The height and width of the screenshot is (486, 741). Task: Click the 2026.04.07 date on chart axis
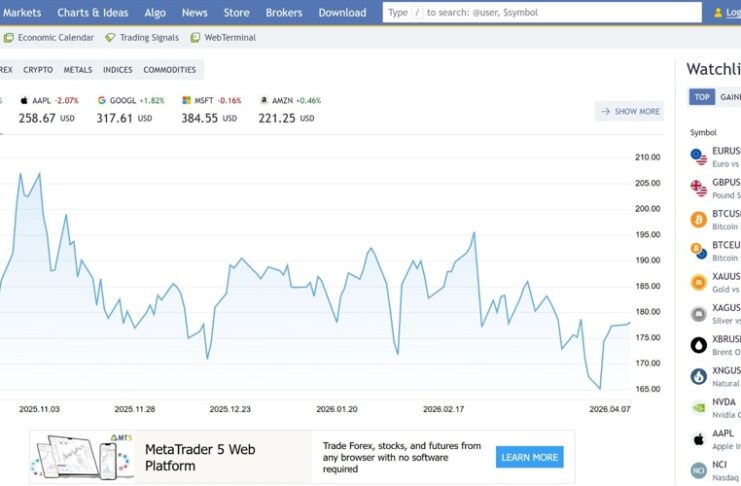point(610,409)
